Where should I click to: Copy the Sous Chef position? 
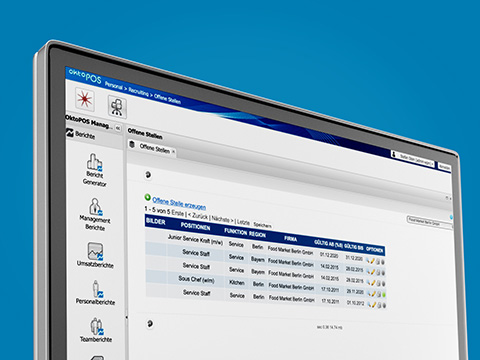point(379,294)
